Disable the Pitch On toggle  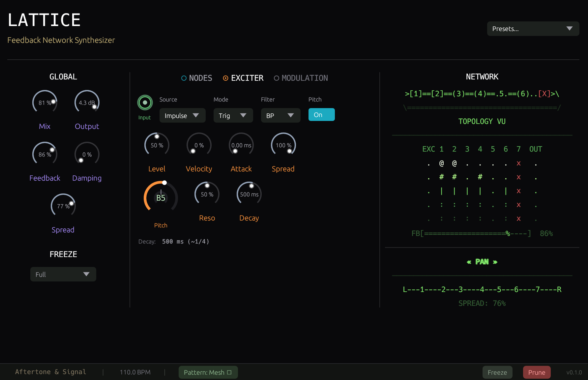point(321,114)
